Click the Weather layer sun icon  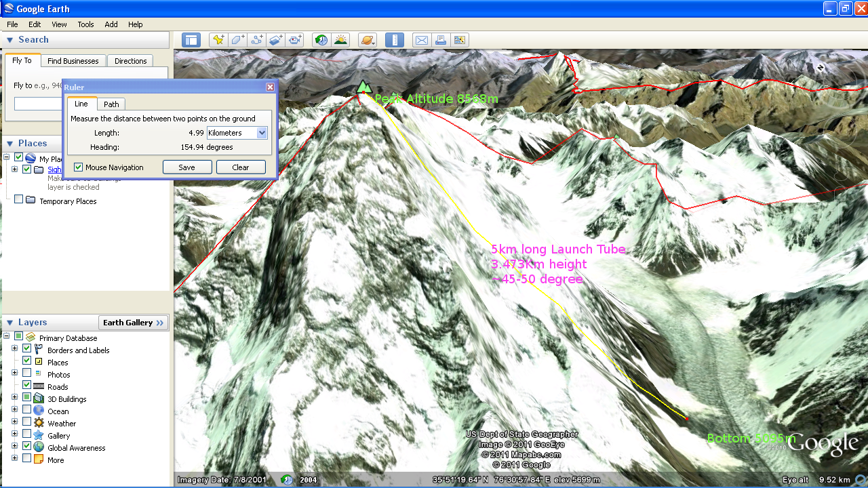click(39, 423)
